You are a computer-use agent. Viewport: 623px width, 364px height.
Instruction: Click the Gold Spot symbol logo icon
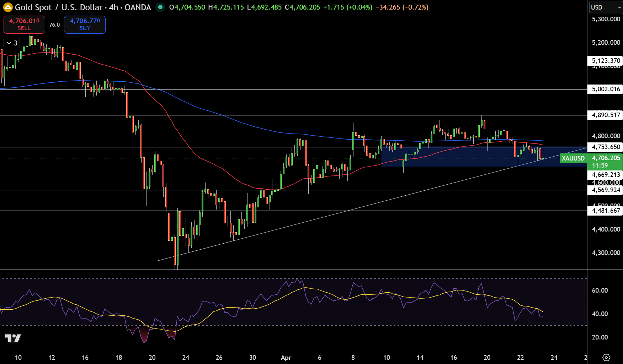click(8, 7)
